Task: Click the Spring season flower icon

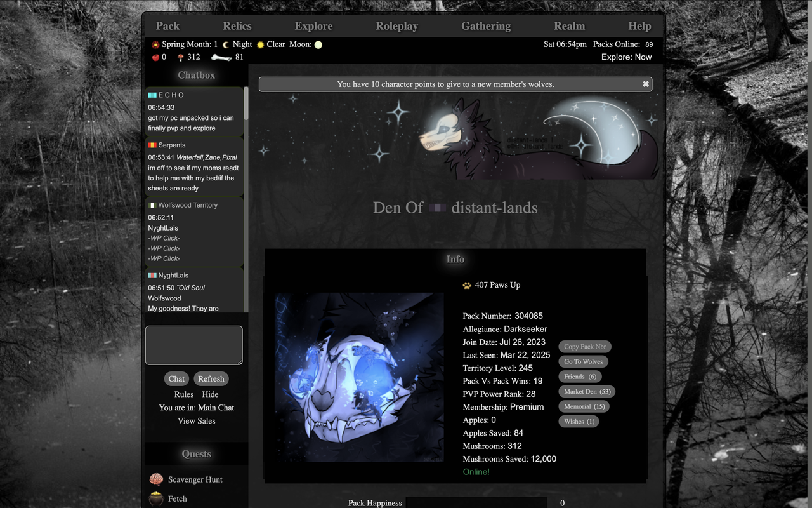Action: pyautogui.click(x=154, y=44)
